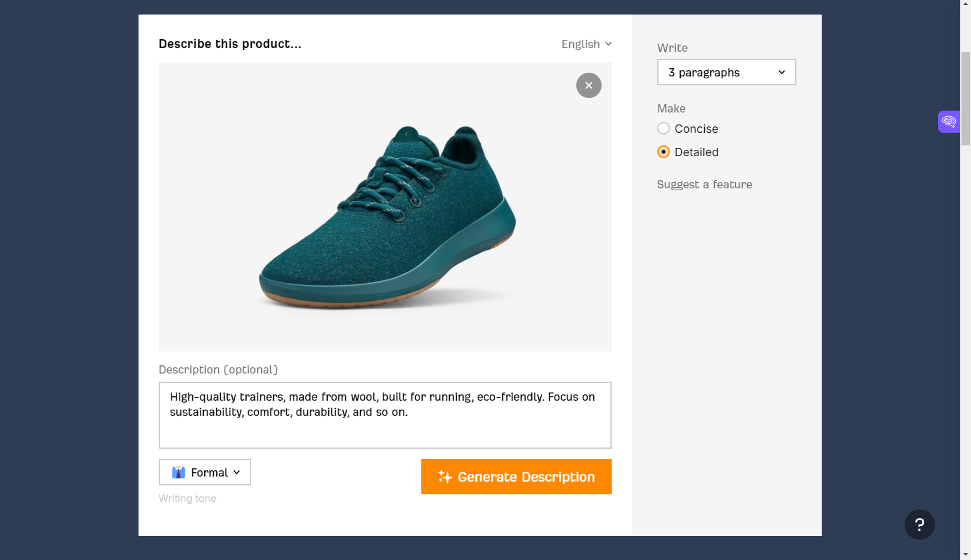
Task: Click the Write section label
Action: tap(672, 47)
